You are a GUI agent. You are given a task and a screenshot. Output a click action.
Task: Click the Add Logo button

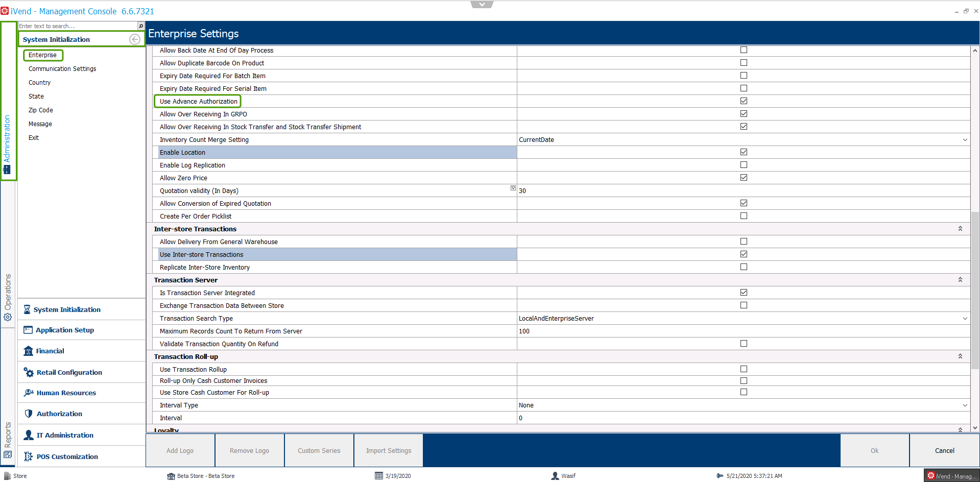pos(180,450)
